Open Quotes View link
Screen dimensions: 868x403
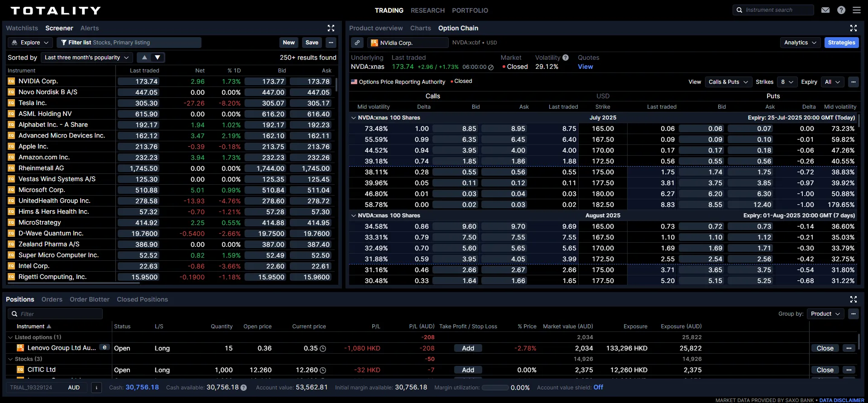(585, 67)
